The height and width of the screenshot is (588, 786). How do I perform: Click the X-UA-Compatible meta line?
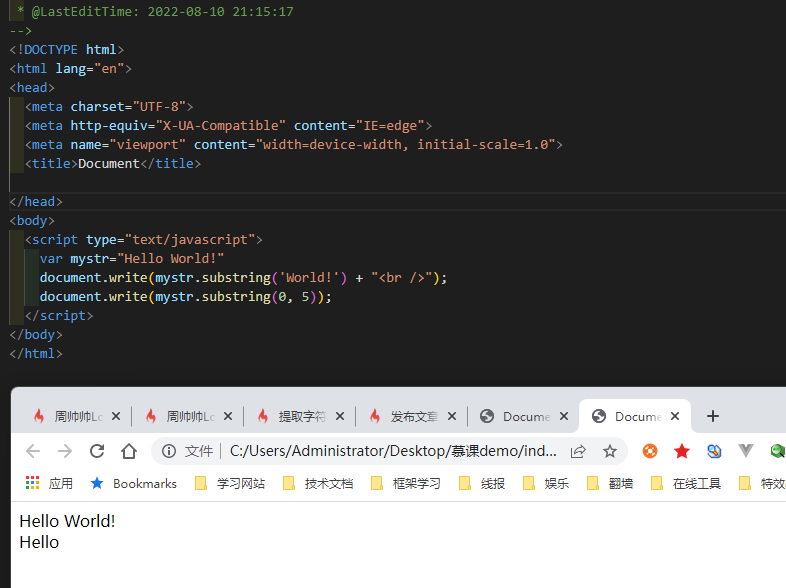(228, 125)
